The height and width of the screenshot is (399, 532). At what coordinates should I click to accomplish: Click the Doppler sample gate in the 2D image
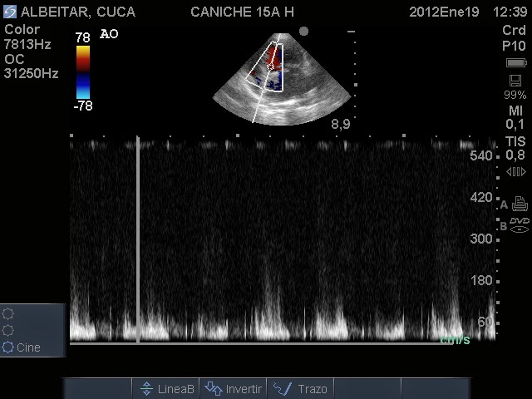[x=270, y=66]
